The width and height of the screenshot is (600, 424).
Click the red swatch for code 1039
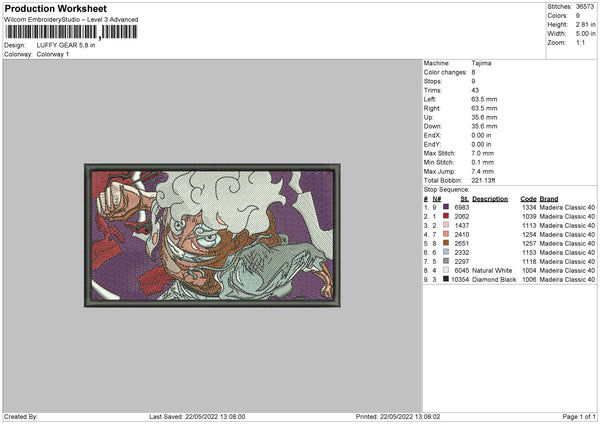[446, 216]
